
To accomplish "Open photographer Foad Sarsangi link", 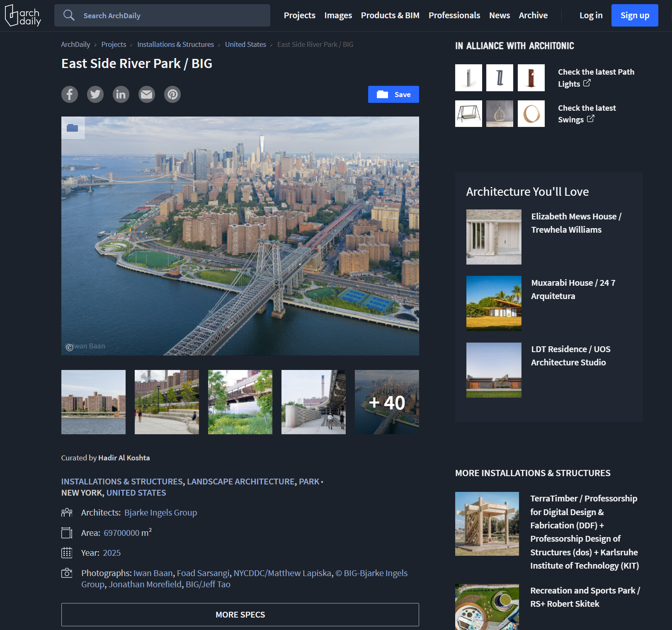I will click(203, 573).
